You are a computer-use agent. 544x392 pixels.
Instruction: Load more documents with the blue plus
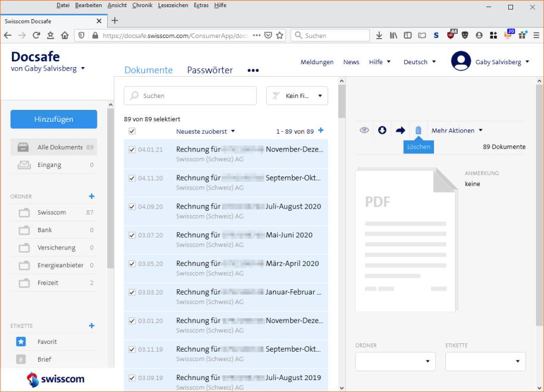tap(321, 130)
